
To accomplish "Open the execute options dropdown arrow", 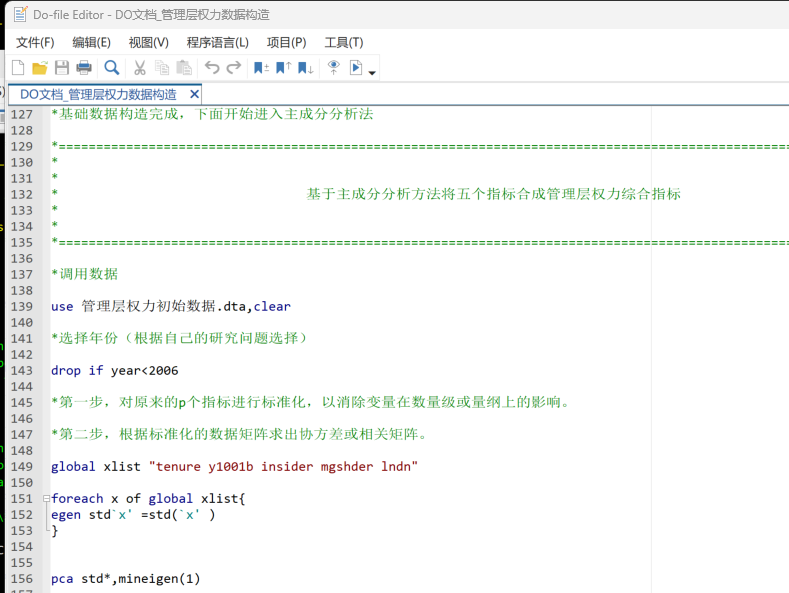I will 372,72.
